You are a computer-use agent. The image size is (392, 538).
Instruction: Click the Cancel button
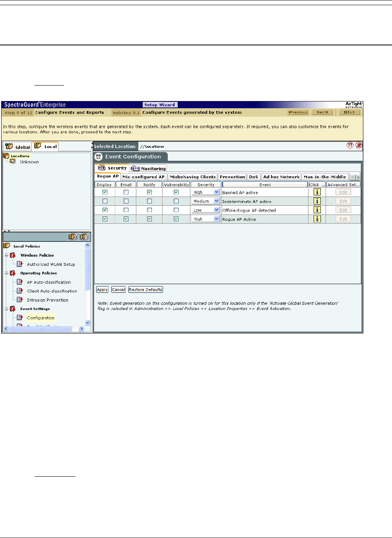pyautogui.click(x=118, y=290)
